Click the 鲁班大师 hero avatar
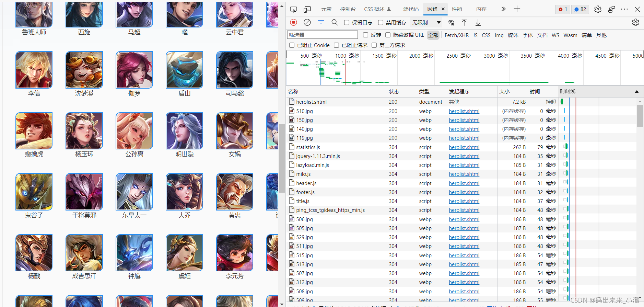Viewport: 644px width, 307px height. pyautogui.click(x=34, y=14)
